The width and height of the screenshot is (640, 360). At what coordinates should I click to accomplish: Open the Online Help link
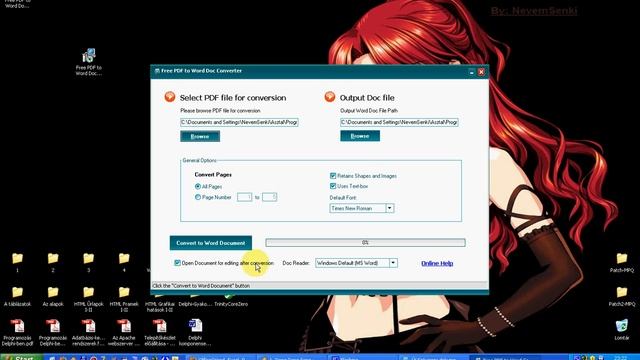pyautogui.click(x=437, y=263)
